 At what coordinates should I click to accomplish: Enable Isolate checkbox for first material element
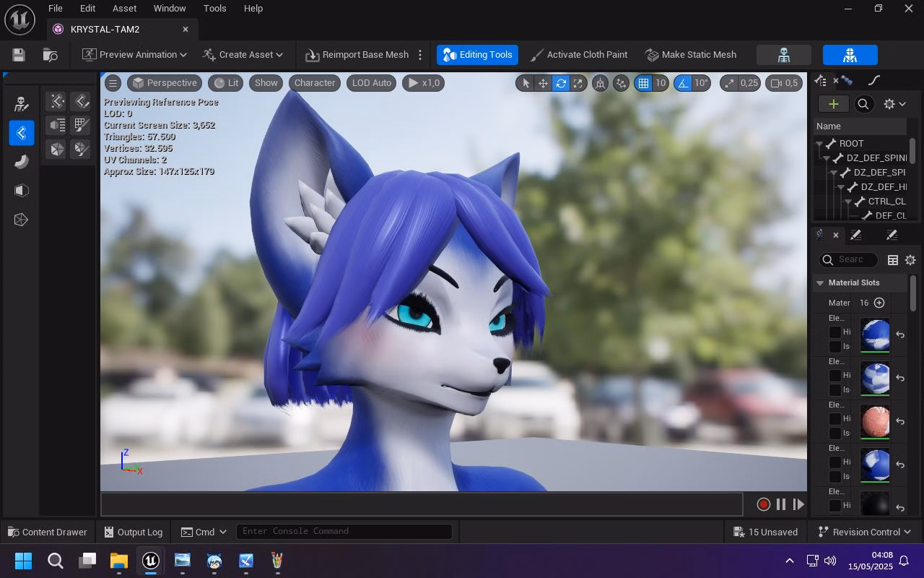point(835,347)
